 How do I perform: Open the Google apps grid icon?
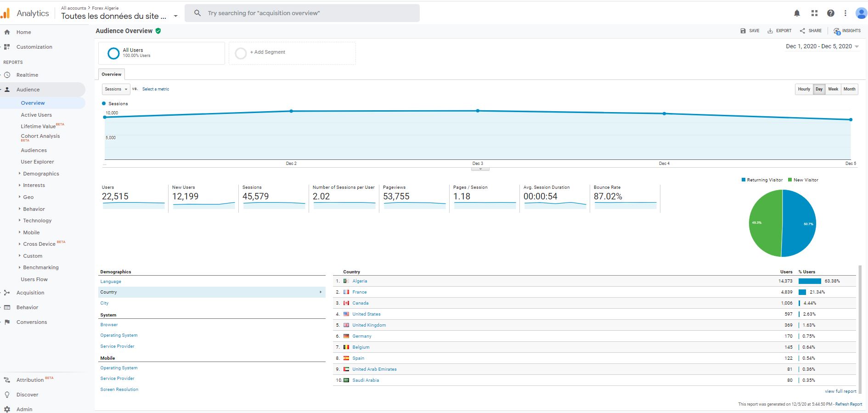pyautogui.click(x=814, y=13)
